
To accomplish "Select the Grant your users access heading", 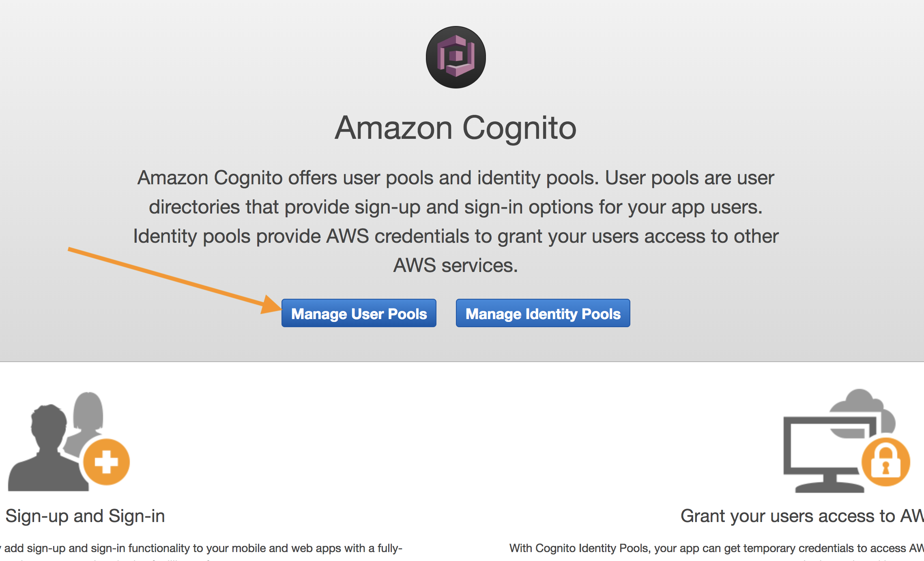I will click(802, 516).
